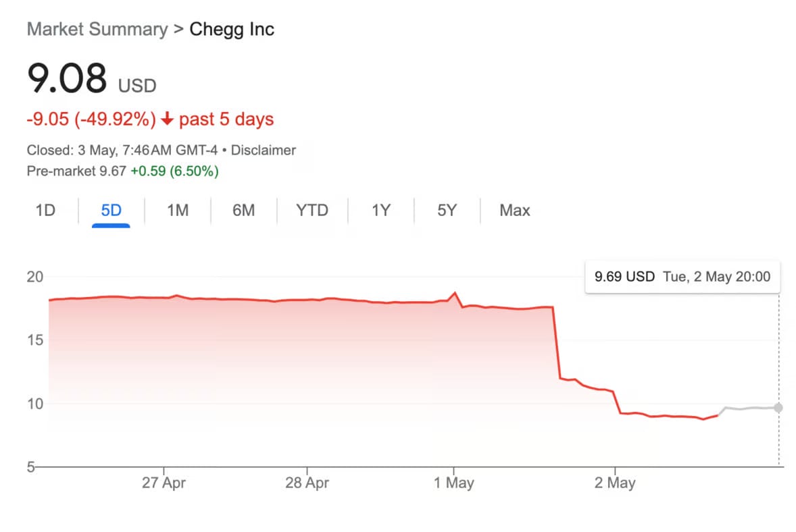Switch to the 6M chart range
The image size is (796, 532).
(244, 210)
